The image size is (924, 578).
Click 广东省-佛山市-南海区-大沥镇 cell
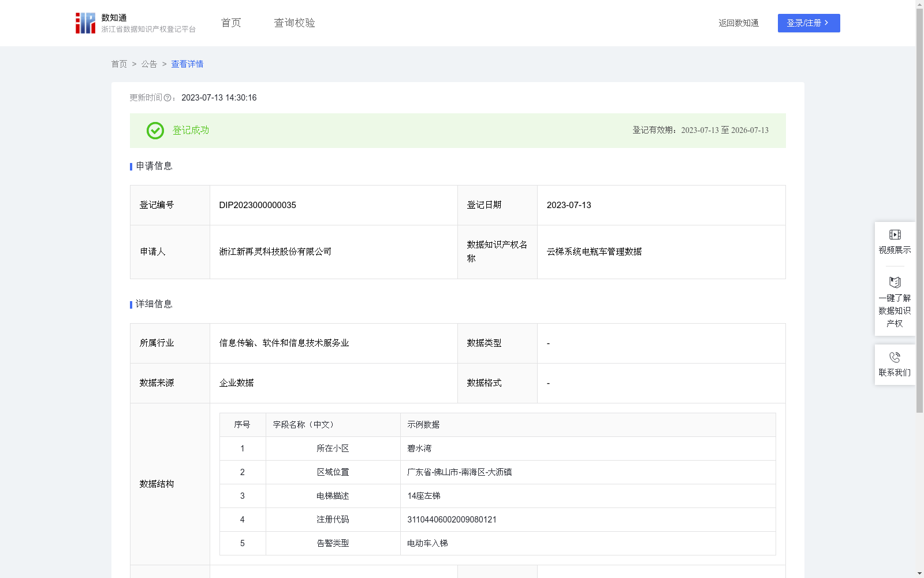coord(588,472)
